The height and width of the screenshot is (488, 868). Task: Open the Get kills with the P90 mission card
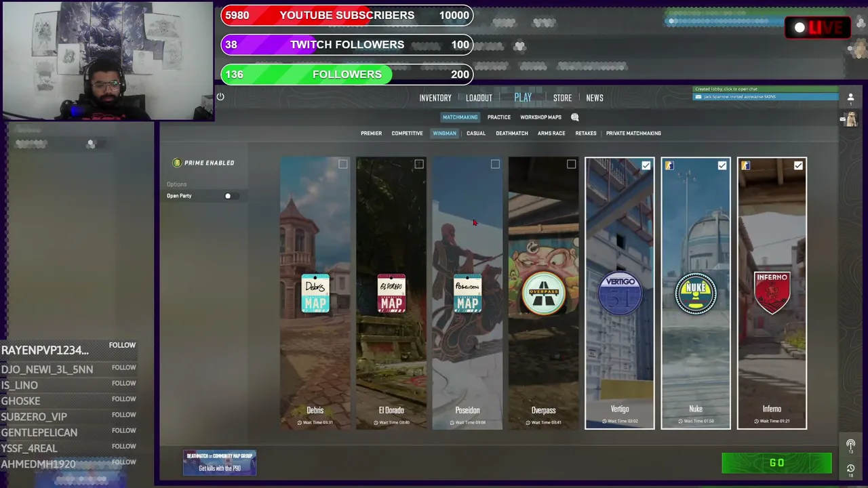point(220,463)
